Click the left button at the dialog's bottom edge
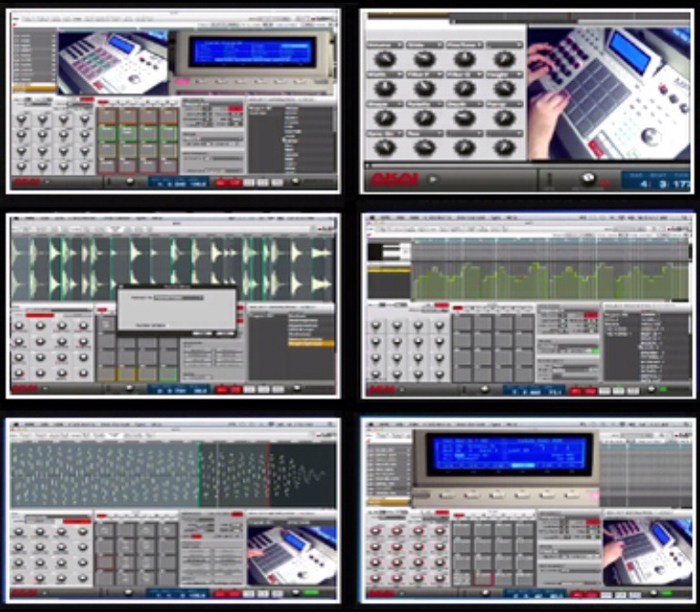 pyautogui.click(x=201, y=333)
